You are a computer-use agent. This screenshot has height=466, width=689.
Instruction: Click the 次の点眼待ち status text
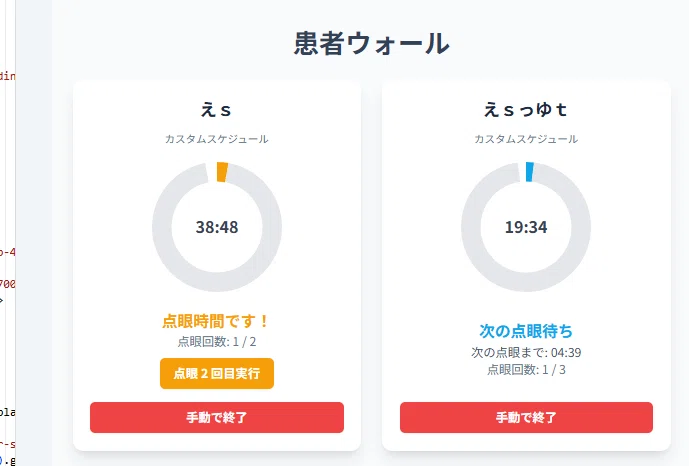pyautogui.click(x=526, y=331)
